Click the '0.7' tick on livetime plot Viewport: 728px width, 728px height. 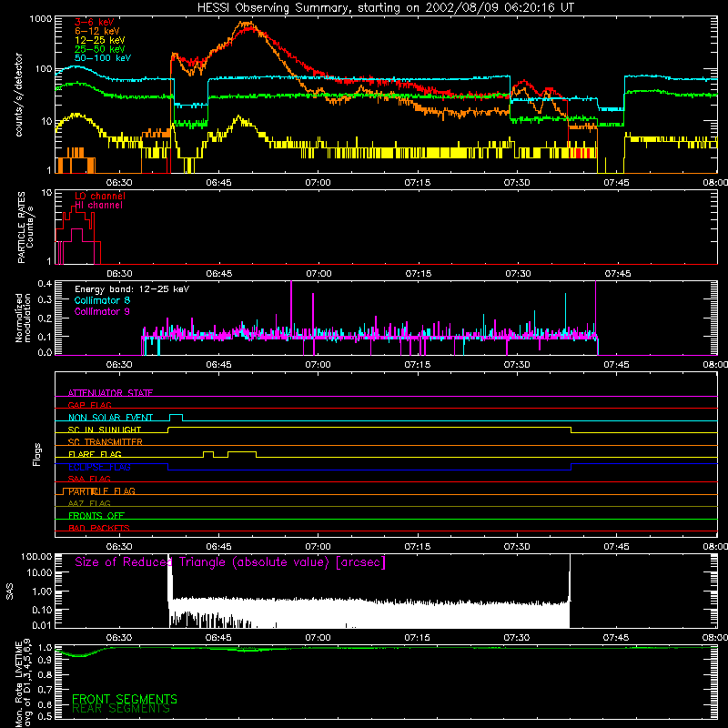coord(45,689)
